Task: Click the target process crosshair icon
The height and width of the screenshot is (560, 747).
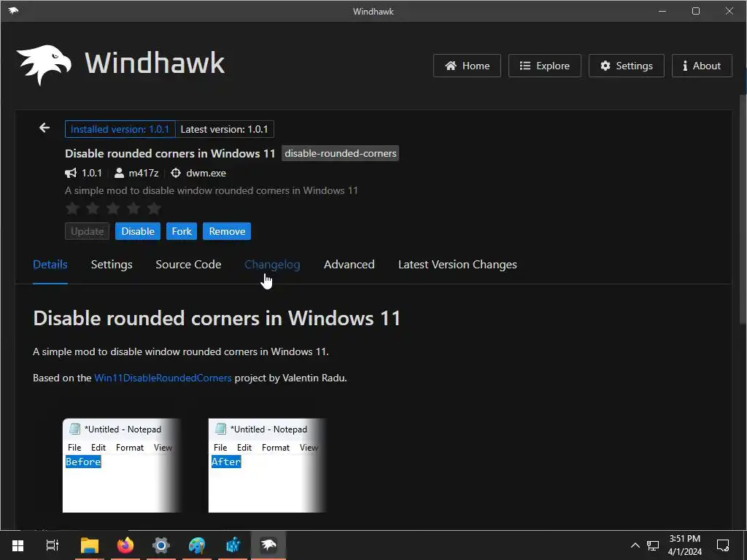Action: point(176,173)
